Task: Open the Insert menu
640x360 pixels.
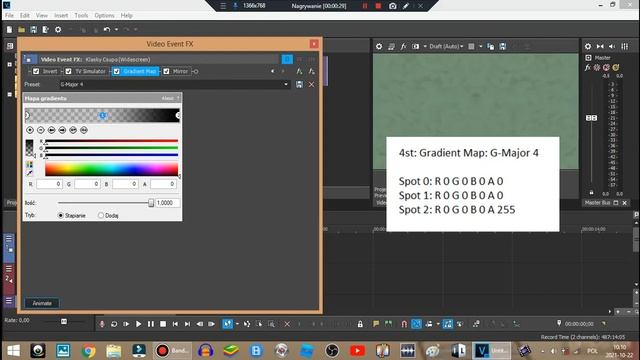Action: click(x=61, y=16)
